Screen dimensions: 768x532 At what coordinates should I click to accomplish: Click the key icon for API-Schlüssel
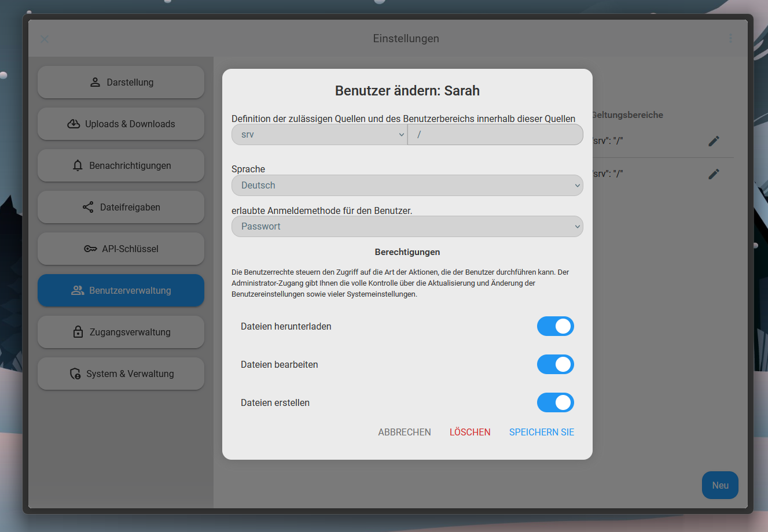coord(90,249)
